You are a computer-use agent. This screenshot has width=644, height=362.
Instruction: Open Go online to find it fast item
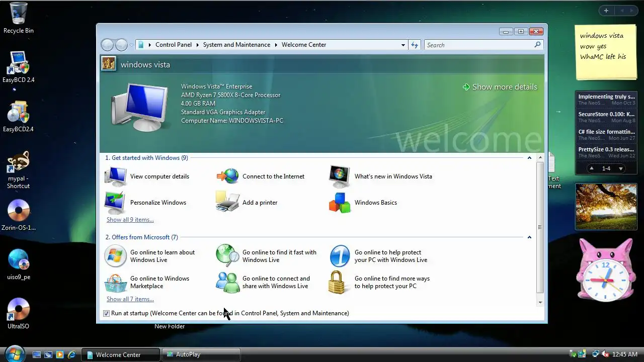266,256
